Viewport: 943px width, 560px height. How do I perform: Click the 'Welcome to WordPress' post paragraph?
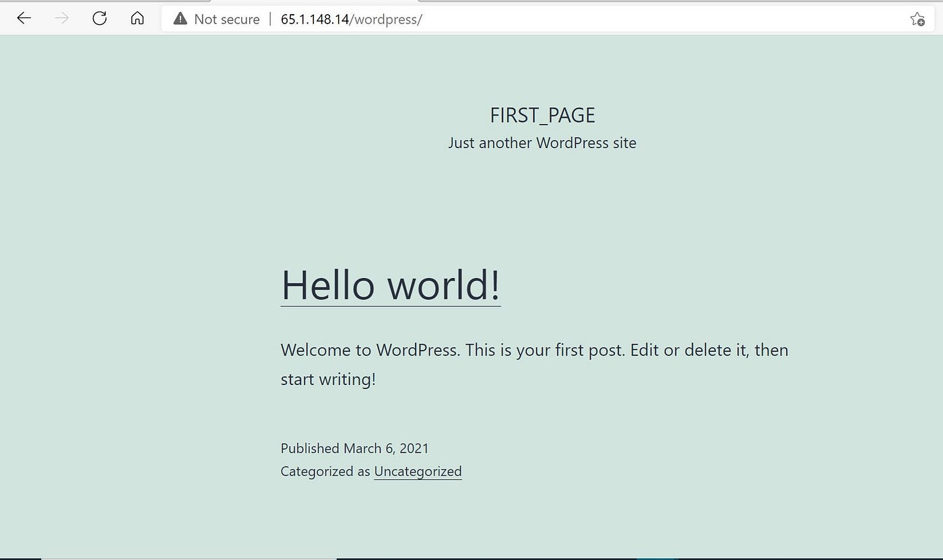pos(534,364)
